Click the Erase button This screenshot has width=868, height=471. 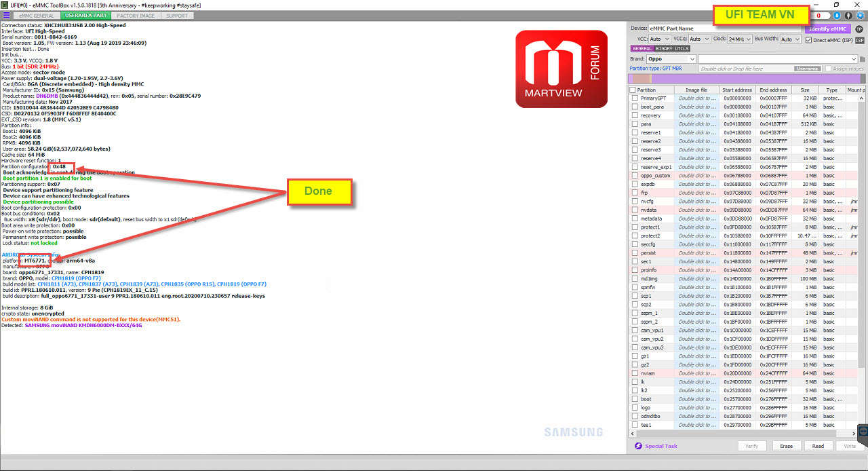[x=786, y=446]
